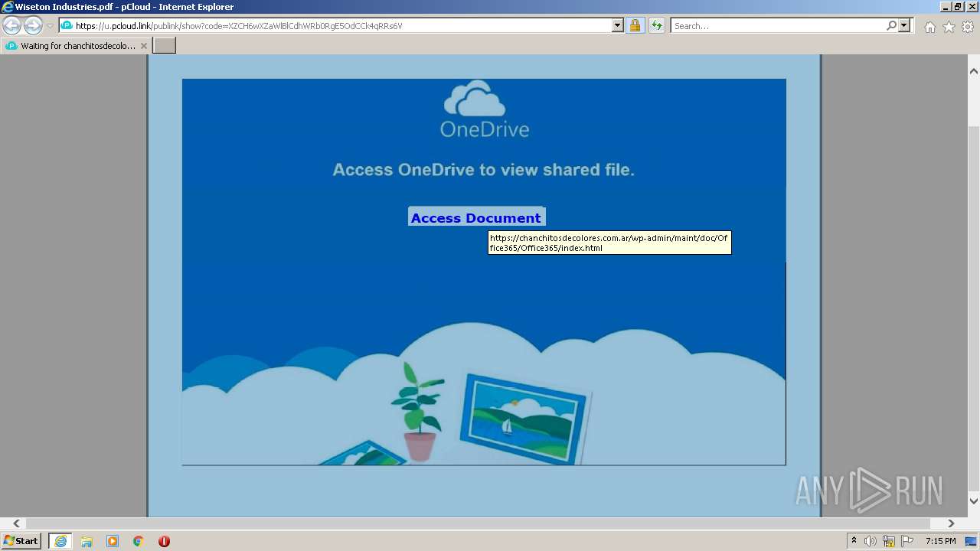Click the refresh page icon

657,26
